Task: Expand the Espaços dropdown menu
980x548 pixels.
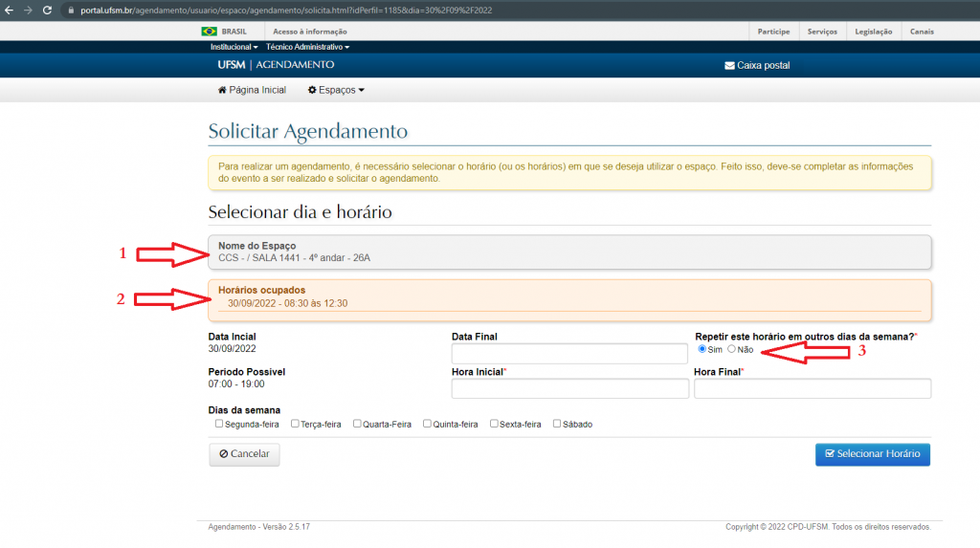Action: click(x=336, y=90)
